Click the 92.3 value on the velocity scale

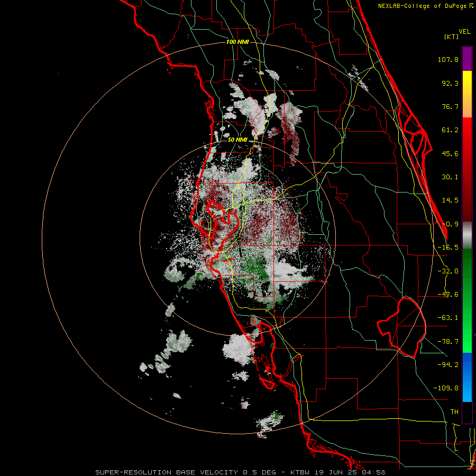point(450,83)
